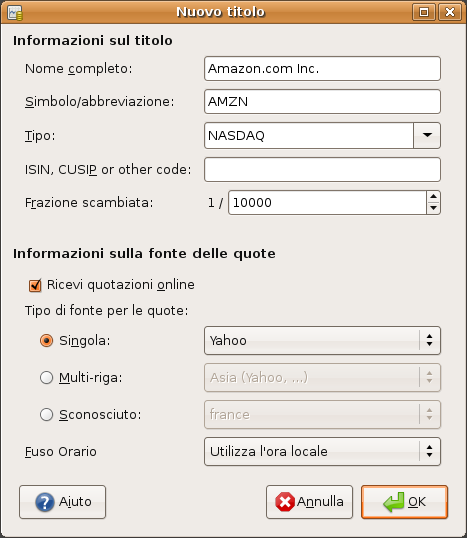Click the blue question mark Aiuto icon
This screenshot has height=538, width=467.
coord(45,502)
